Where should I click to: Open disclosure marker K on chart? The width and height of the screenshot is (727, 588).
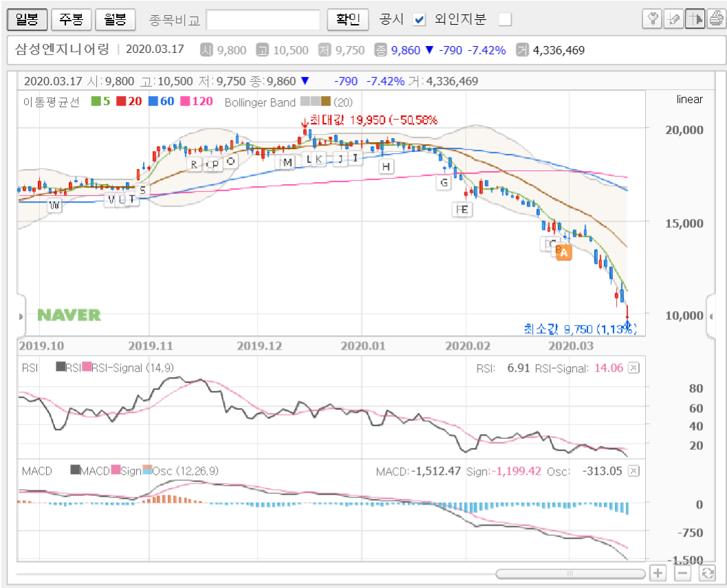coord(319,159)
